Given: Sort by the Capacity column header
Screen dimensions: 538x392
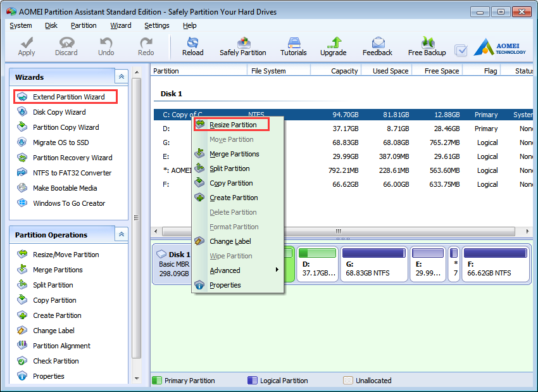Looking at the screenshot, I should (x=336, y=71).
